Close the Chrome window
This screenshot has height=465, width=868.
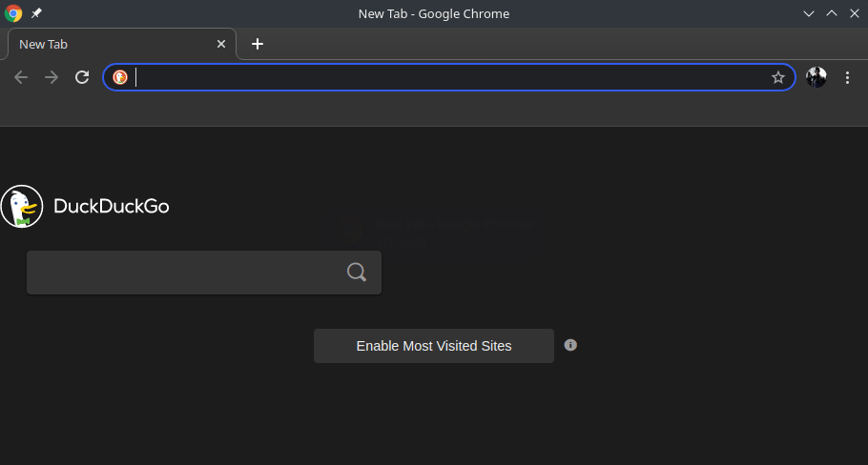click(x=854, y=13)
